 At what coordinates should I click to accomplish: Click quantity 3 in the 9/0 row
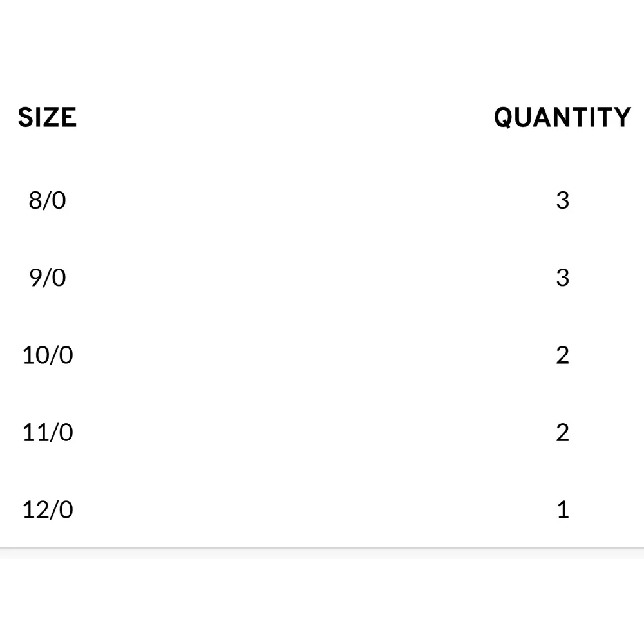point(563,278)
